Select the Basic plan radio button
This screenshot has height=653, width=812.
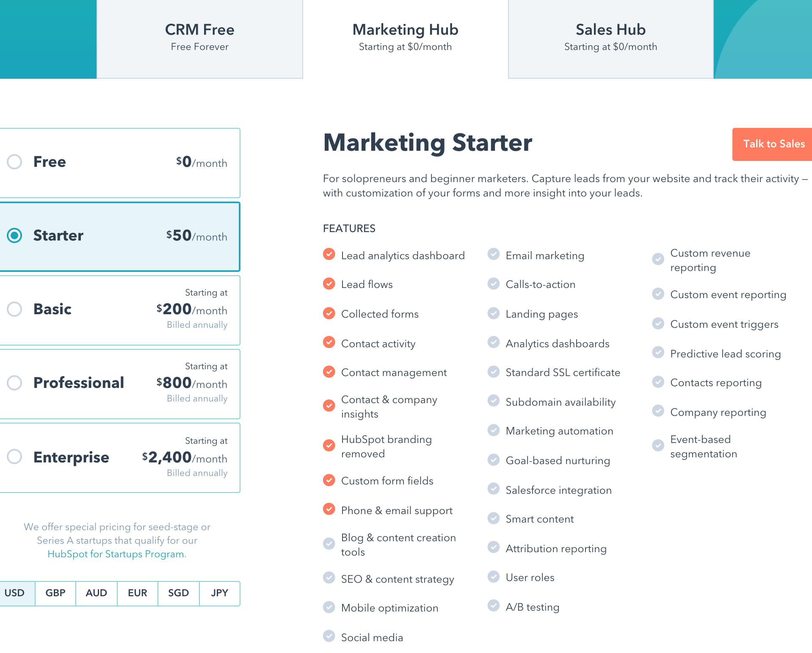click(14, 309)
